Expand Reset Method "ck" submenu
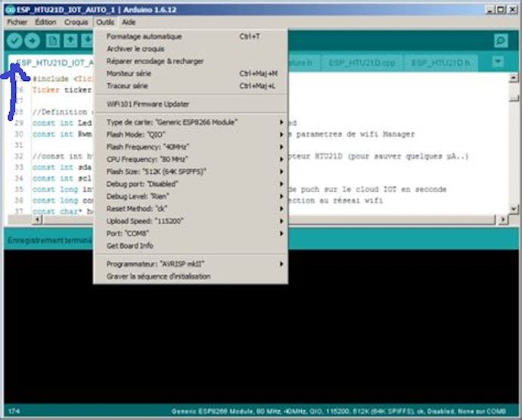This screenshot has height=420, width=522. point(191,209)
